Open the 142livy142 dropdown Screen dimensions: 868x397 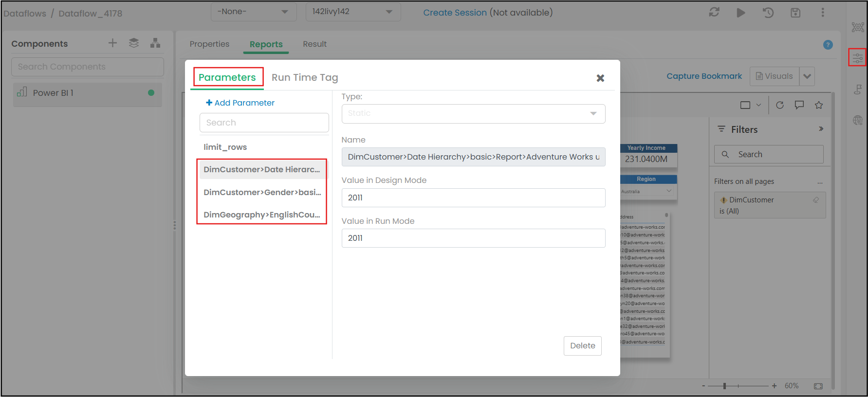[x=353, y=12]
